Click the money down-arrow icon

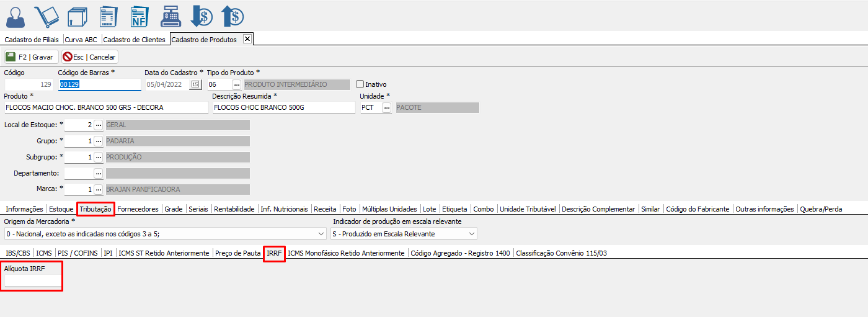click(201, 16)
